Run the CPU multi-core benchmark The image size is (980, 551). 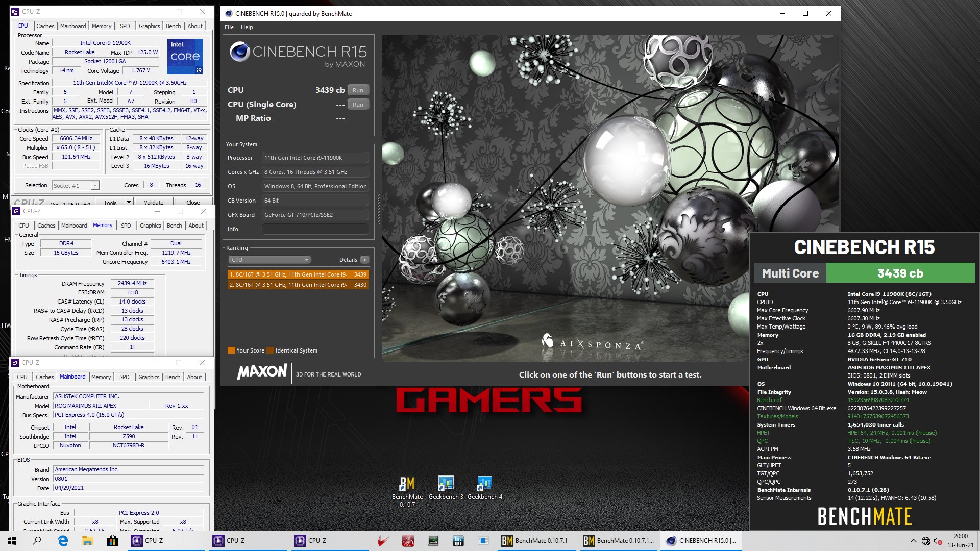358,90
